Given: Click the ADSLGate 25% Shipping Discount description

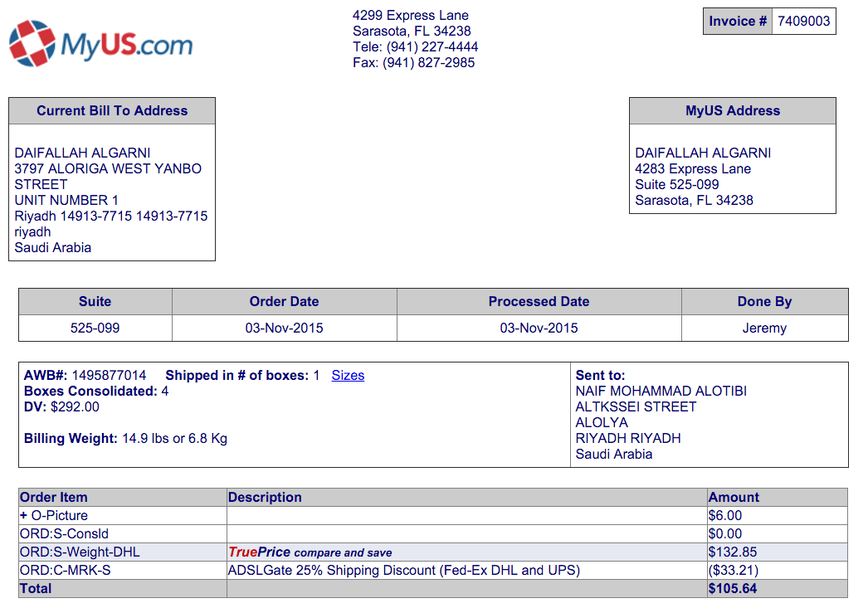Looking at the screenshot, I should (x=403, y=570).
